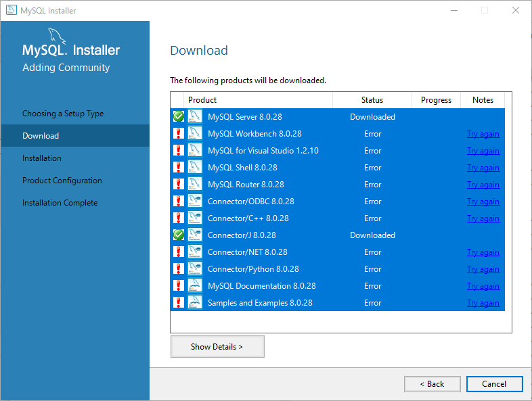Viewport: 532px width, 401px height.
Task: Click Try again for MySQL Documentation
Action: coord(483,286)
